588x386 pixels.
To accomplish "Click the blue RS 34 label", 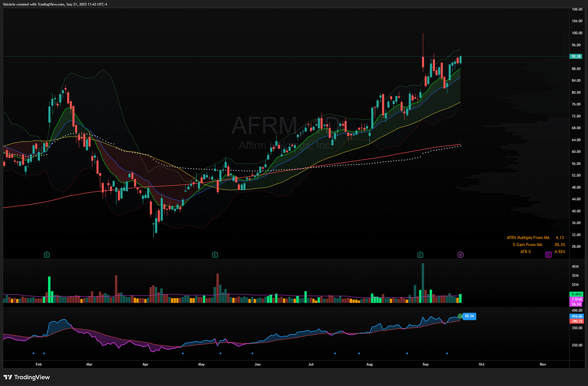I will [x=469, y=316].
